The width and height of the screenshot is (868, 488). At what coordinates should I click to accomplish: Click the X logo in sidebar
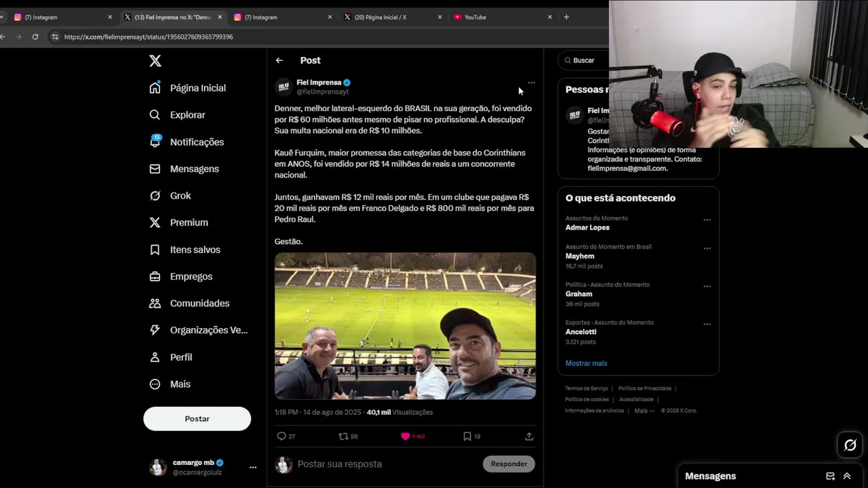pyautogui.click(x=155, y=61)
